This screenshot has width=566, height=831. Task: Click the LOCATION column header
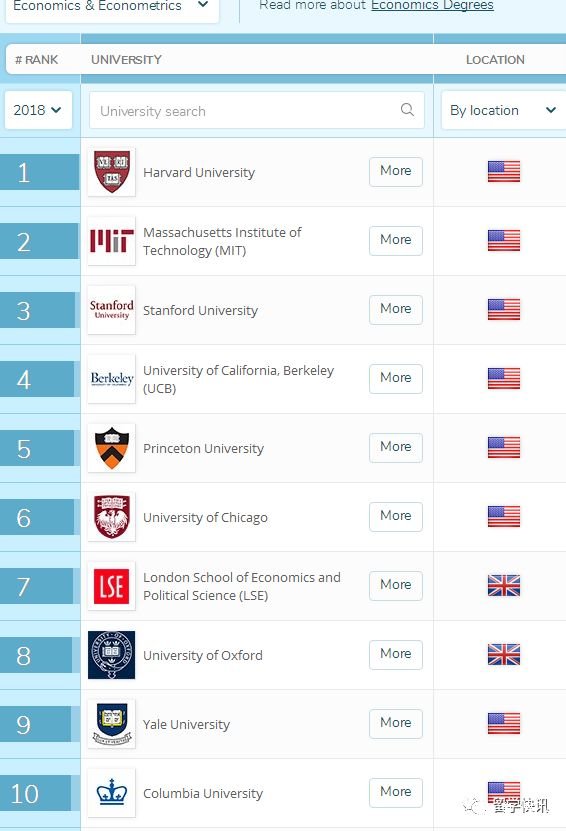pyautogui.click(x=495, y=60)
